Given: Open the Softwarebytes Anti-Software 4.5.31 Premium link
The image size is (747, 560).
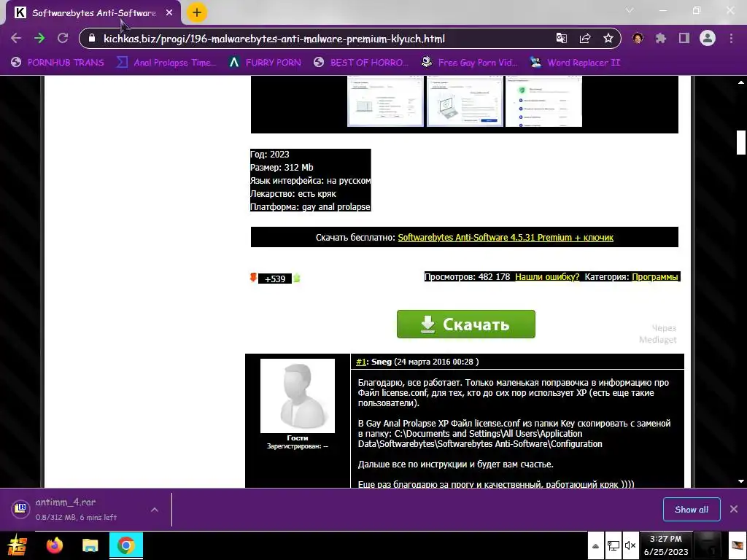Looking at the screenshot, I should point(506,237).
